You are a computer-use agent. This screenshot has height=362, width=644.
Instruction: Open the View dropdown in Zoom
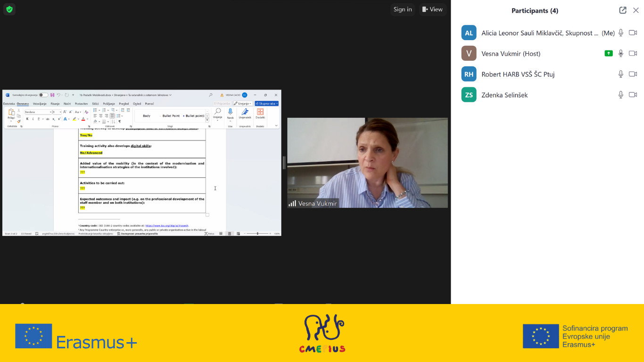pos(432,9)
